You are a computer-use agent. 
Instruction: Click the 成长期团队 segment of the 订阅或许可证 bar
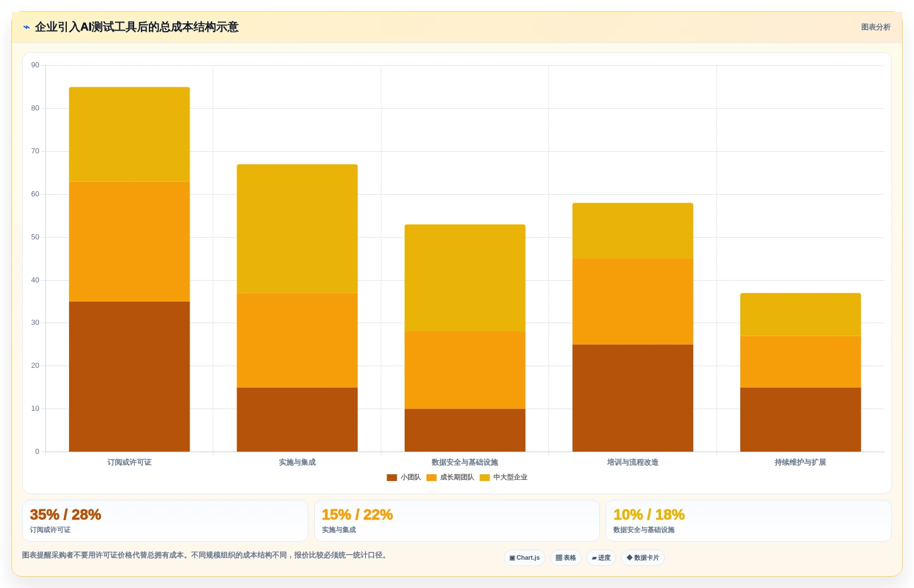click(x=130, y=242)
